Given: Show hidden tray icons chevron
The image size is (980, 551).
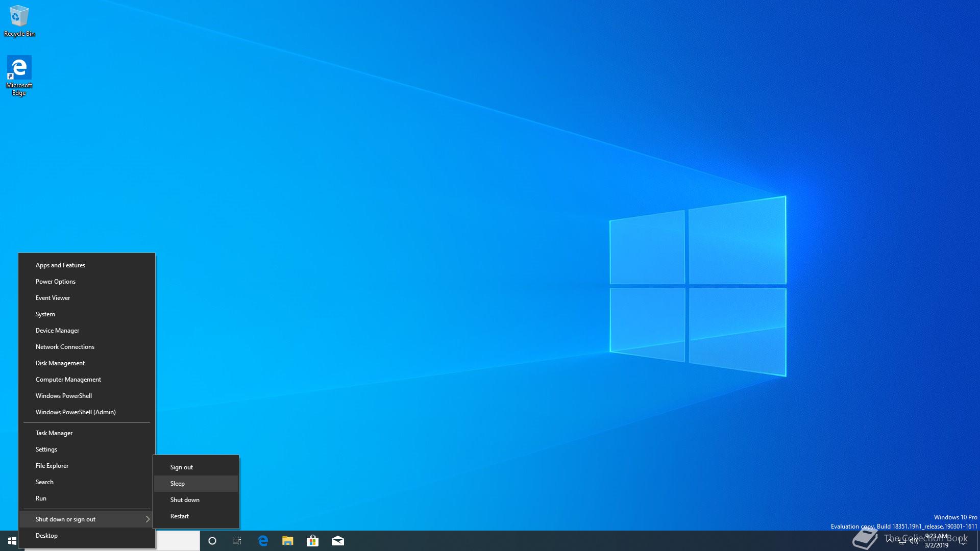Looking at the screenshot, I should pyautogui.click(x=890, y=541).
